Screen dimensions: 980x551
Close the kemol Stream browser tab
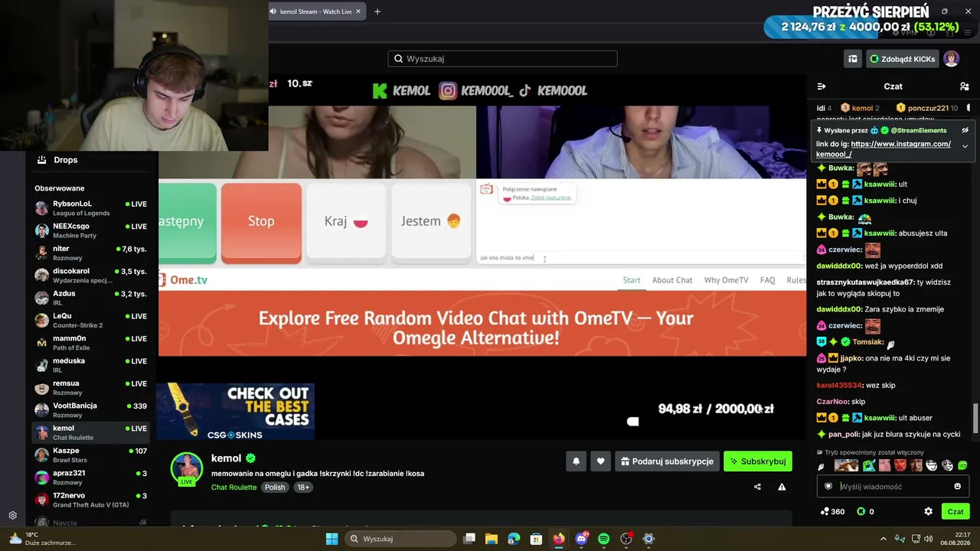point(358,11)
